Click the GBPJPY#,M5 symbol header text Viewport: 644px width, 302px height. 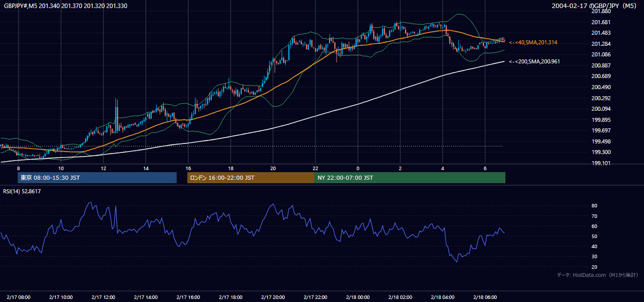pos(66,6)
